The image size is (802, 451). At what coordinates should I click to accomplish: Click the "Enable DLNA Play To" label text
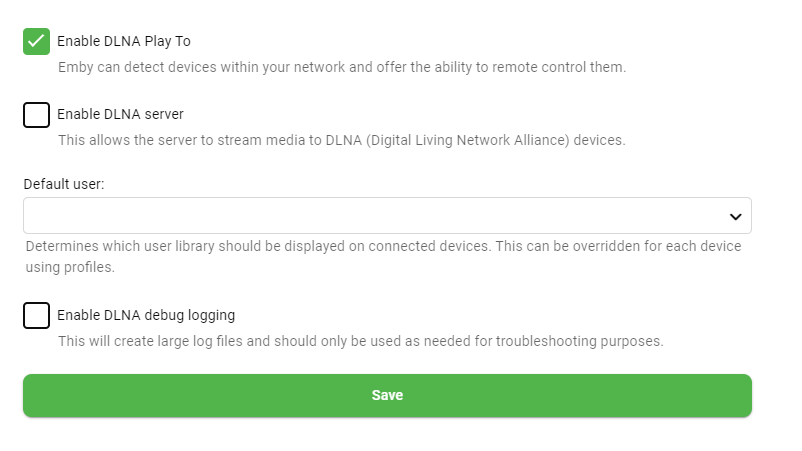click(124, 41)
